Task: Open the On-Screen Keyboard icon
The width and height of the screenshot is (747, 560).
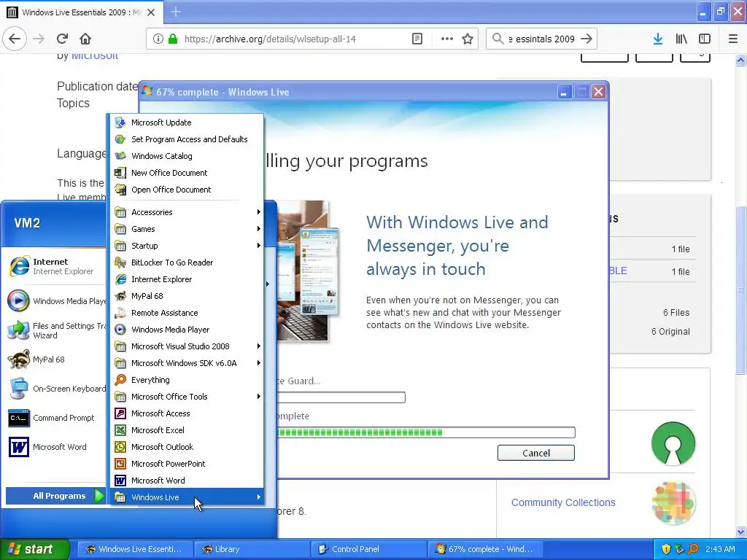Action: pyautogui.click(x=18, y=389)
